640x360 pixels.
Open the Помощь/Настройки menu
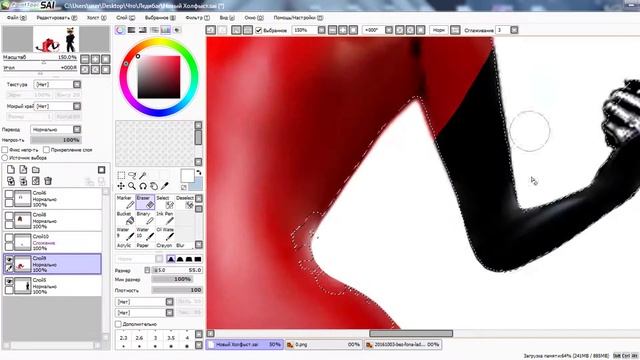tap(298, 18)
